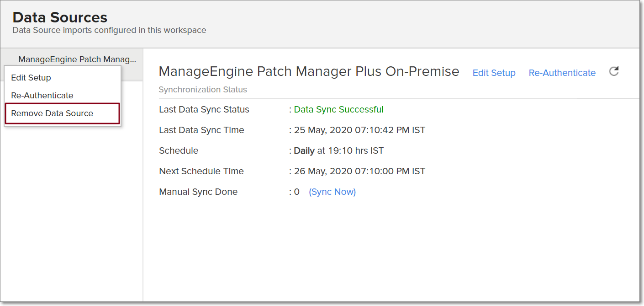Click the workspace imports subtitle text
Image resolution: width=644 pixels, height=306 pixels.
click(109, 30)
